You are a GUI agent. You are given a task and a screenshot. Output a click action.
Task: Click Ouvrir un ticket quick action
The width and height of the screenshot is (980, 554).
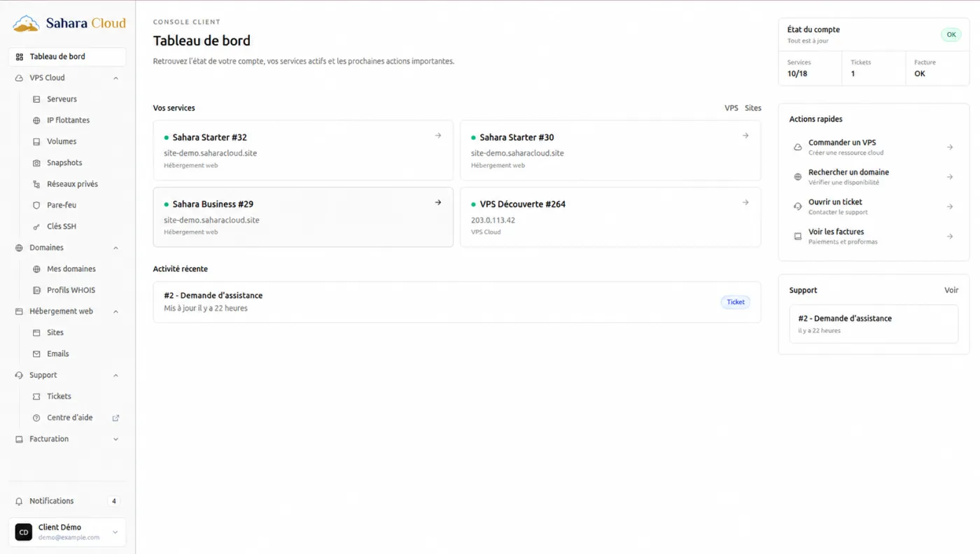874,206
